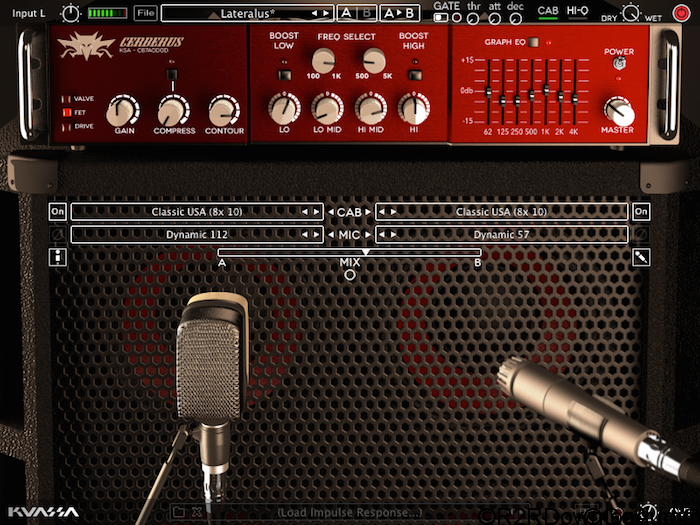Click the Dry/Wet mix knob

click(x=632, y=13)
